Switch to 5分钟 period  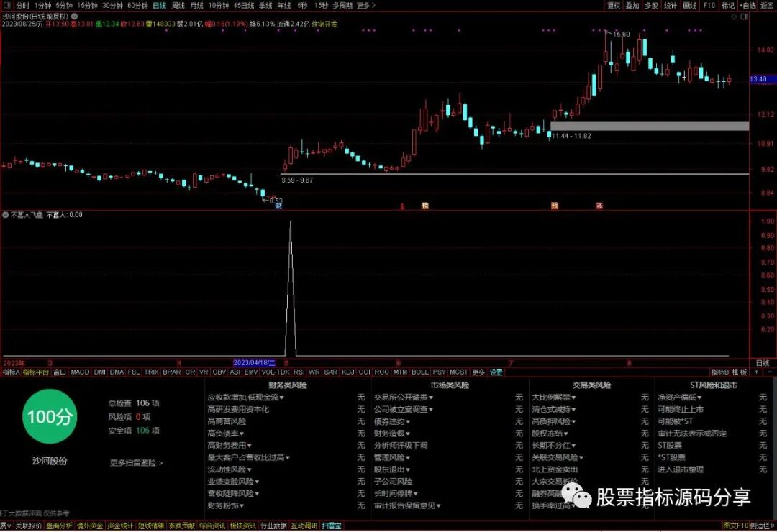pyautogui.click(x=64, y=6)
